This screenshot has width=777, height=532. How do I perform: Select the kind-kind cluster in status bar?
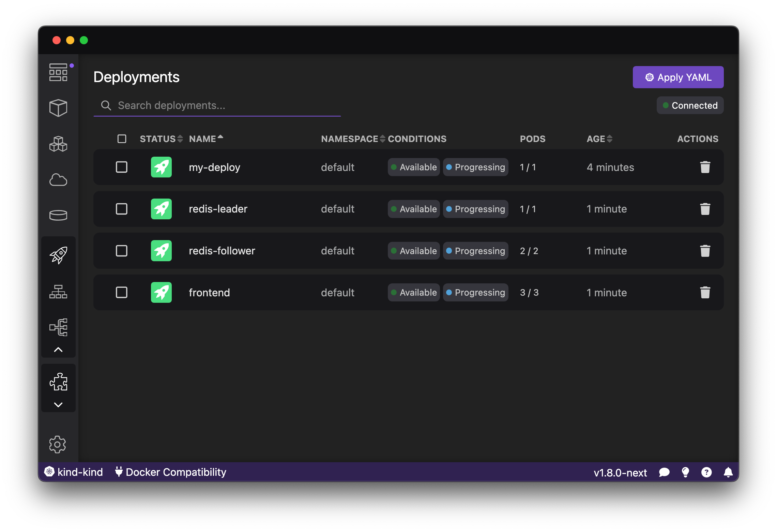coord(74,472)
